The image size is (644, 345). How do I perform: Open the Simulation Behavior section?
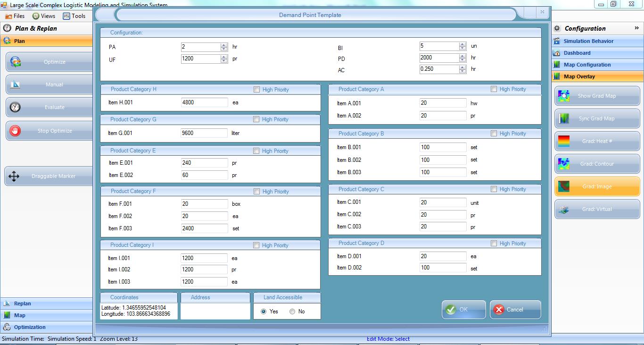pos(588,41)
